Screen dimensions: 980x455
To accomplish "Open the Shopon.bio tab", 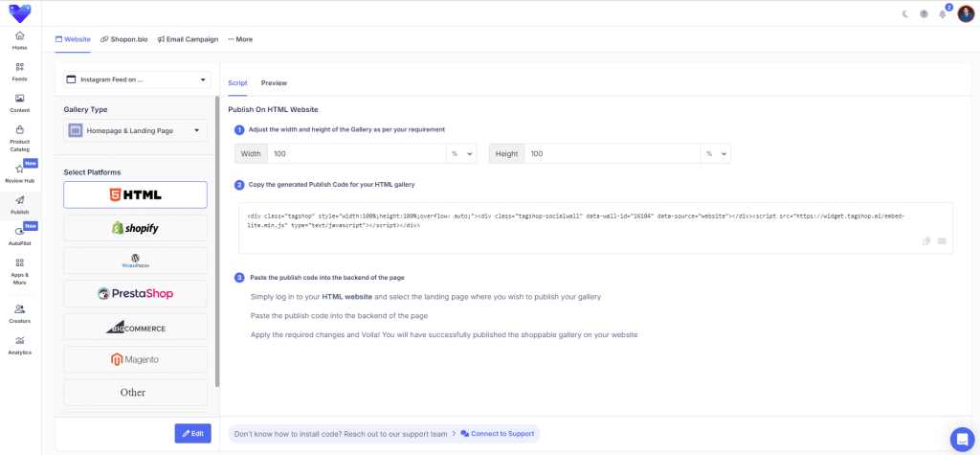I will pyautogui.click(x=125, y=39).
